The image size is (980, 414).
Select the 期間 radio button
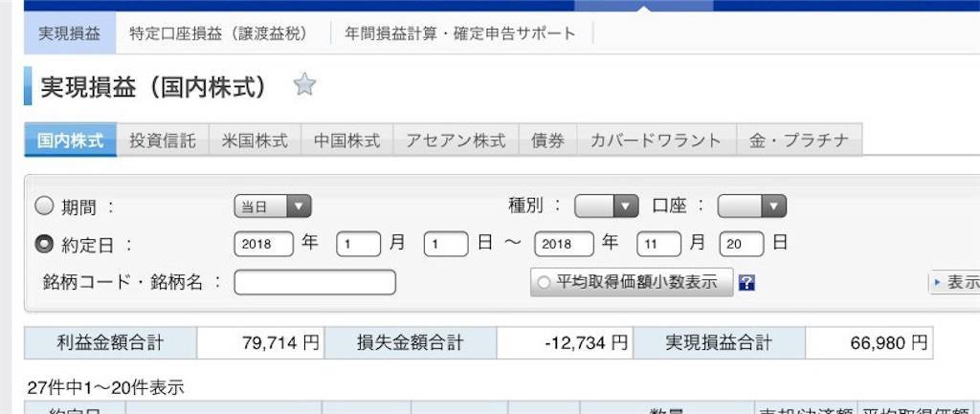coord(44,207)
